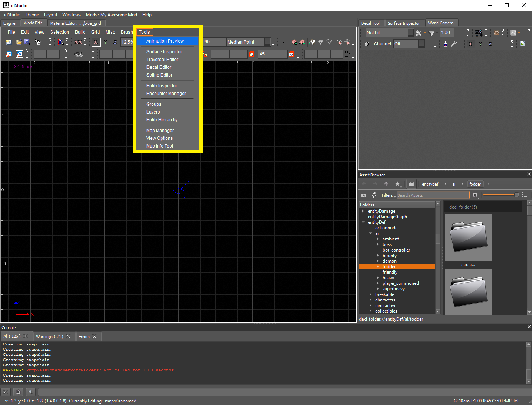Open Map Manager from Tools menu
This screenshot has width=532, height=405.
click(167, 131)
